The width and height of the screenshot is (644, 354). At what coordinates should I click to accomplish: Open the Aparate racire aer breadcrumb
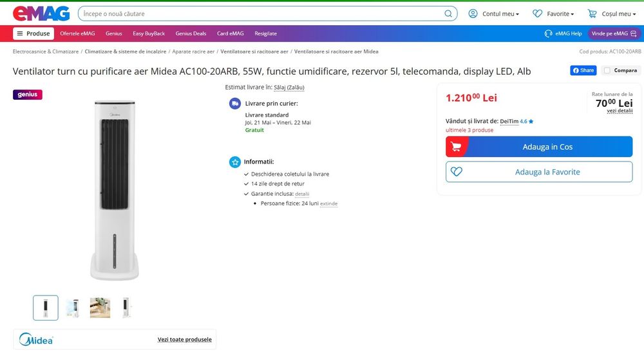193,51
